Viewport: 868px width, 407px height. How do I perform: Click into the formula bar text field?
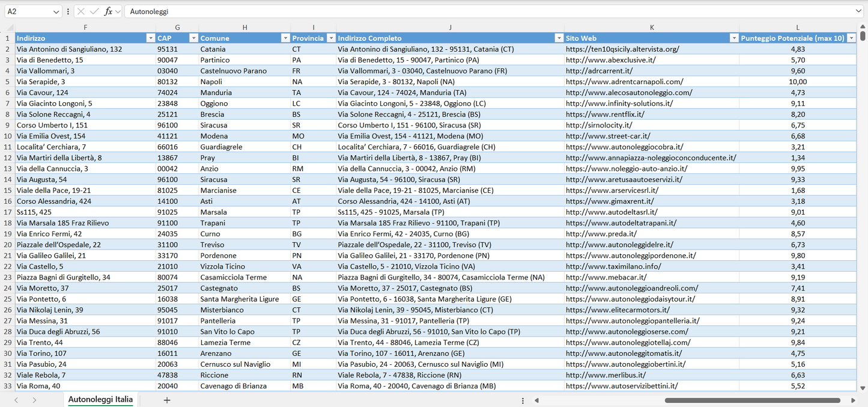pyautogui.click(x=481, y=11)
